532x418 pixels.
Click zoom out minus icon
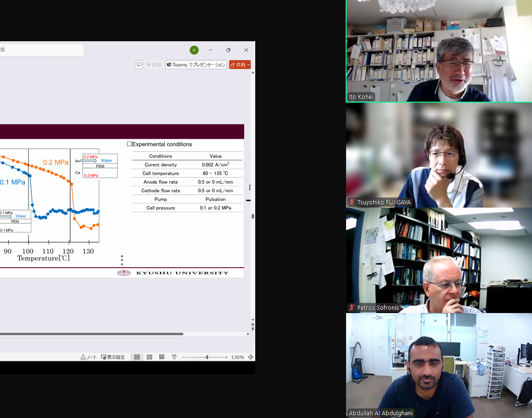pyautogui.click(x=184, y=357)
